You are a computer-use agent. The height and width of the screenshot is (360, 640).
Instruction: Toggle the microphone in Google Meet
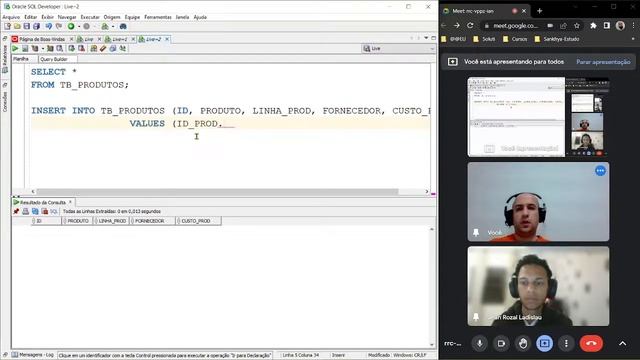480,344
